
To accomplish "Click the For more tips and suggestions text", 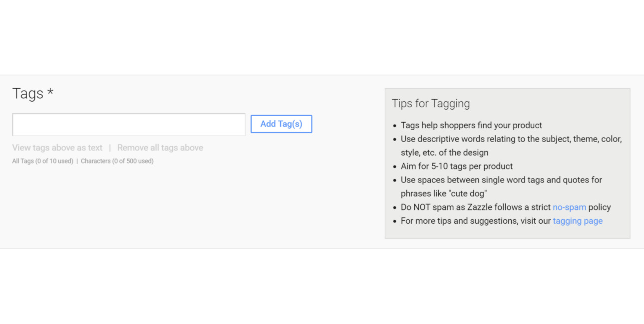I will tap(475, 221).
